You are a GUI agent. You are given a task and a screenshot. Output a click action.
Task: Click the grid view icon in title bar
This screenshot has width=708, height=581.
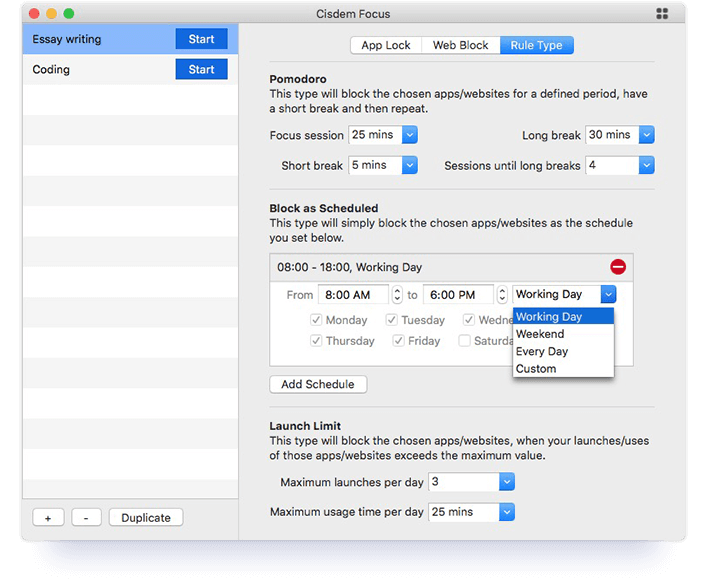point(662,14)
